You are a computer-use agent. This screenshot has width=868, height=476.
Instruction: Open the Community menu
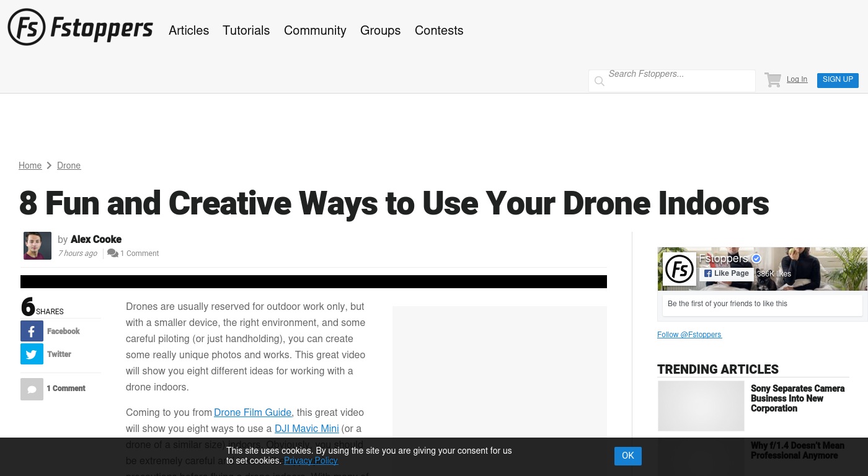coord(315,30)
